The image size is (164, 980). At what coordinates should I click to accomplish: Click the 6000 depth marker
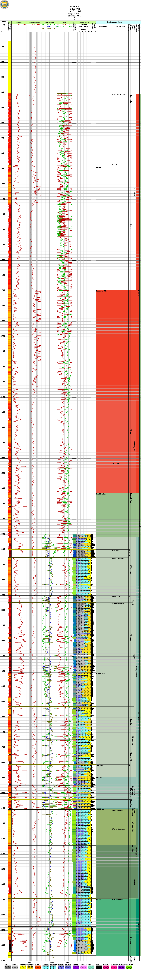[3, 945]
